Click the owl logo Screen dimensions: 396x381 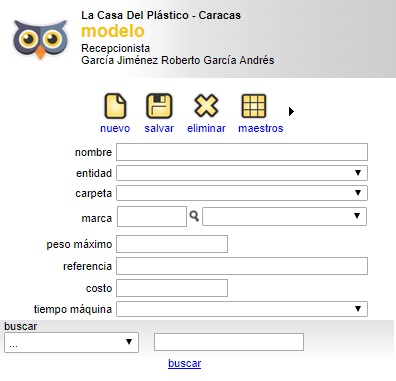40,40
